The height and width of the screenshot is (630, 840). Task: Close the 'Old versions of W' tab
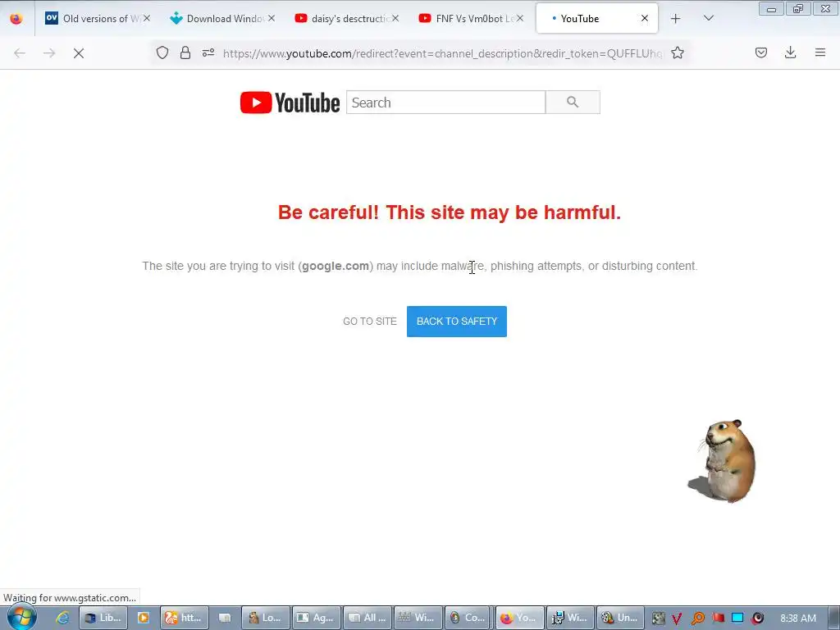pos(147,18)
